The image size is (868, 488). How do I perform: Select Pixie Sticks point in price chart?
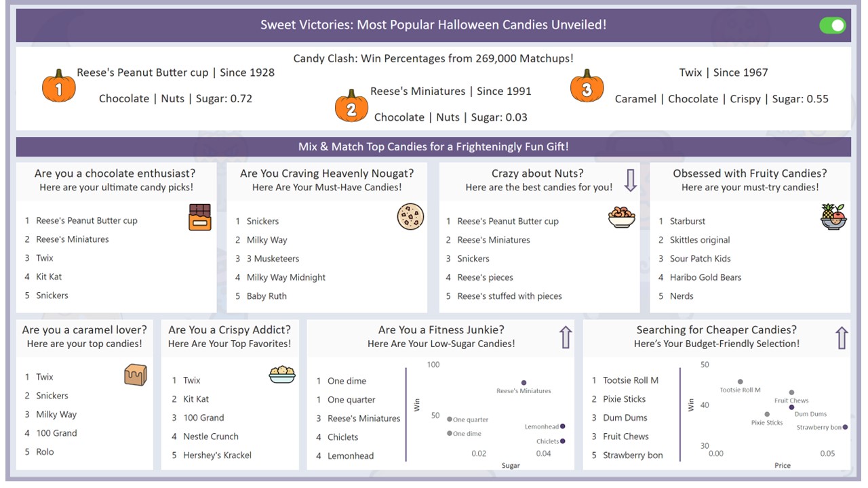767,414
